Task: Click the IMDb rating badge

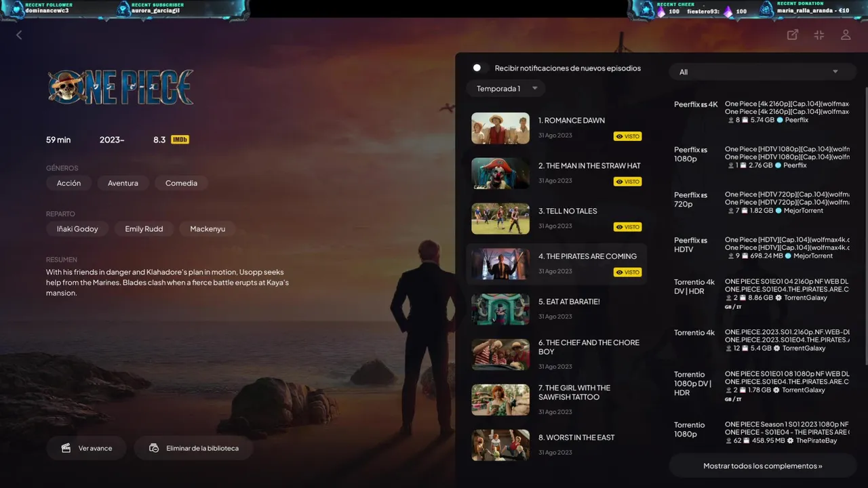Action: tap(180, 140)
